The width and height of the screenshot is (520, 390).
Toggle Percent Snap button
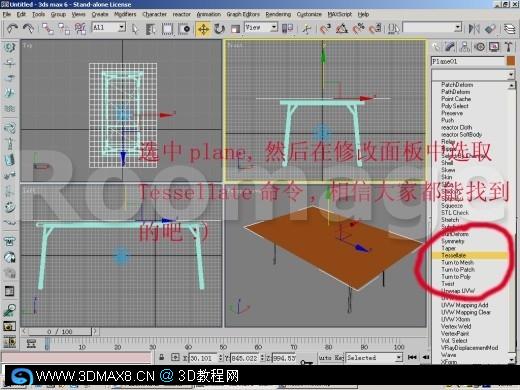[358, 29]
